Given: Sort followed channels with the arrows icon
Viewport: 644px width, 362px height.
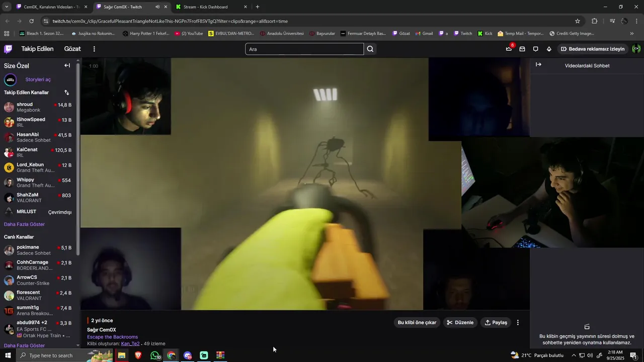Looking at the screenshot, I should coord(66,93).
